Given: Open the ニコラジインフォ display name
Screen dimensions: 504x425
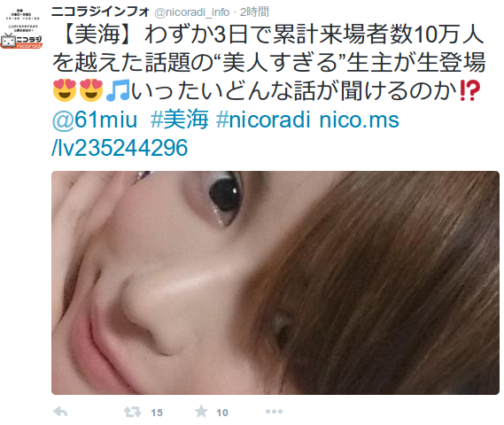Looking at the screenshot, I should click(101, 12).
